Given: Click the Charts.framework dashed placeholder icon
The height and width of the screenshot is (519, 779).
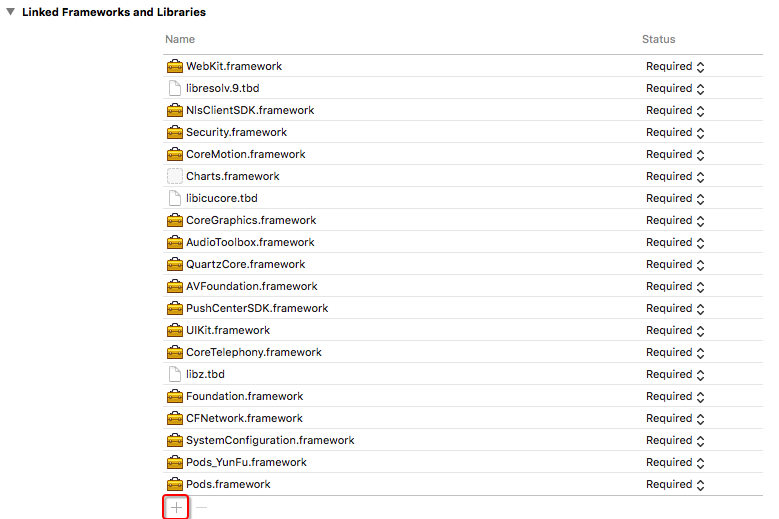Looking at the screenshot, I should tap(175, 176).
